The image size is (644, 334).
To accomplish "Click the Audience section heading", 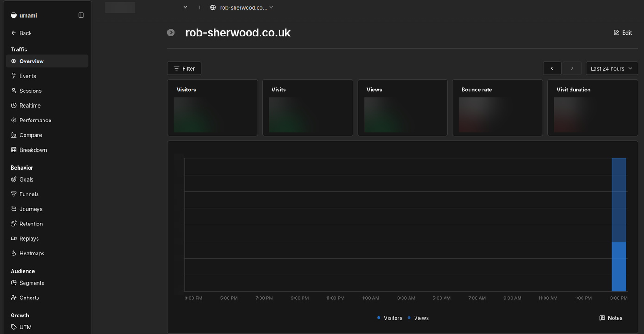I will tap(23, 271).
